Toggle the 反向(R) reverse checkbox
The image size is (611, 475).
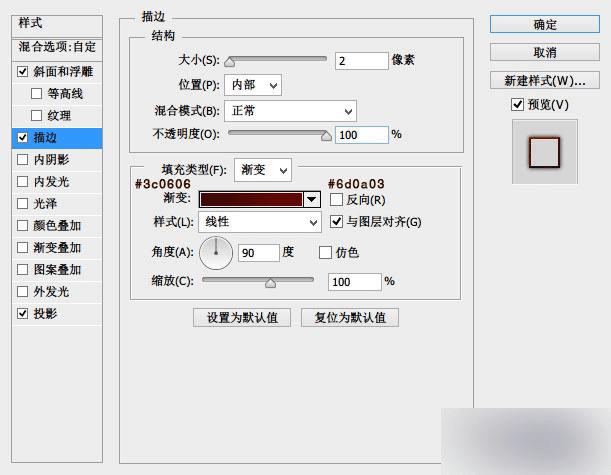pos(336,200)
